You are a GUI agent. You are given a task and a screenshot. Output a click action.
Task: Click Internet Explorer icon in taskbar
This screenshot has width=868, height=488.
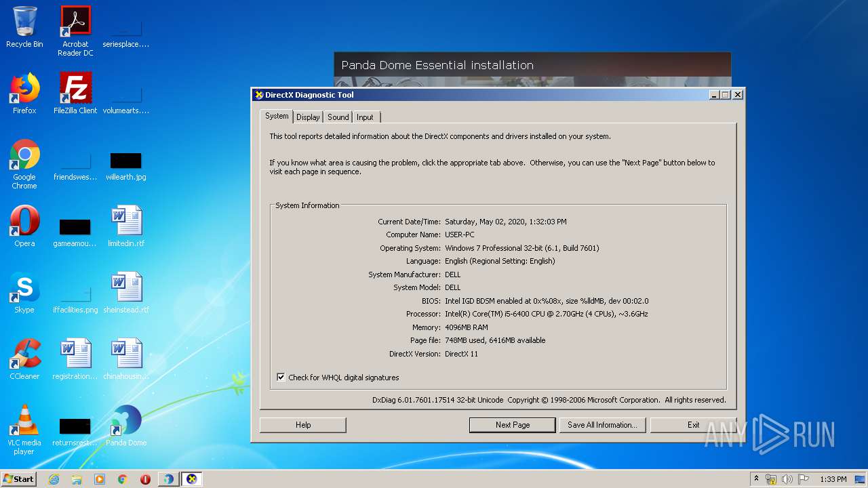[54, 479]
